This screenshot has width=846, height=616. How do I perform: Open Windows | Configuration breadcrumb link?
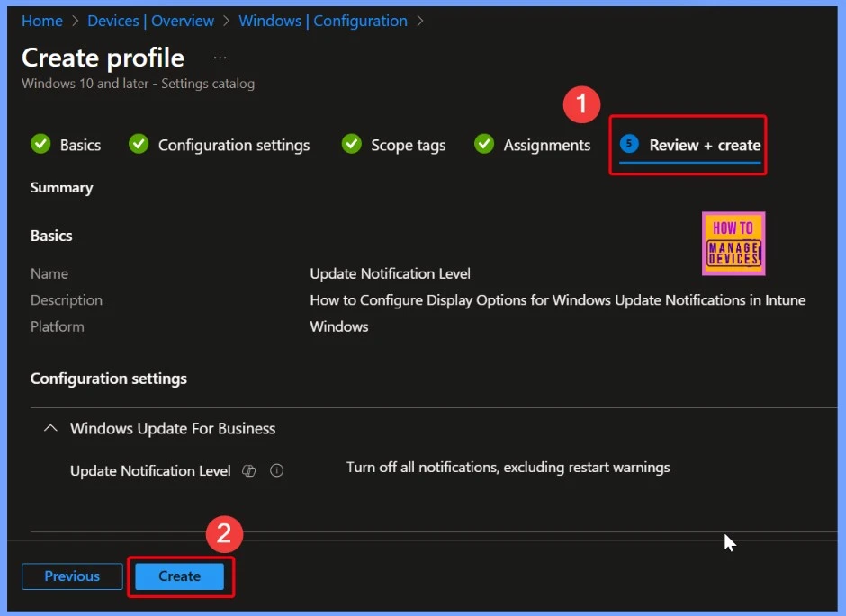pos(322,21)
